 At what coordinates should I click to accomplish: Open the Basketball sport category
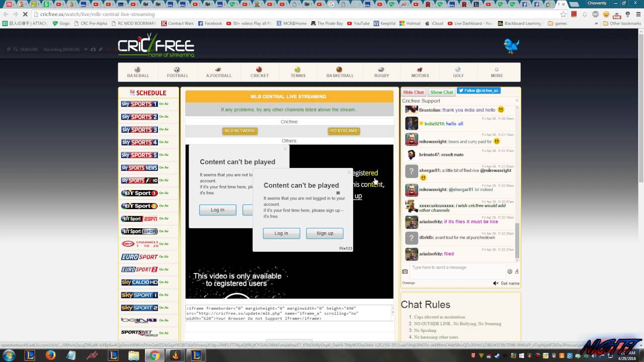(340, 72)
